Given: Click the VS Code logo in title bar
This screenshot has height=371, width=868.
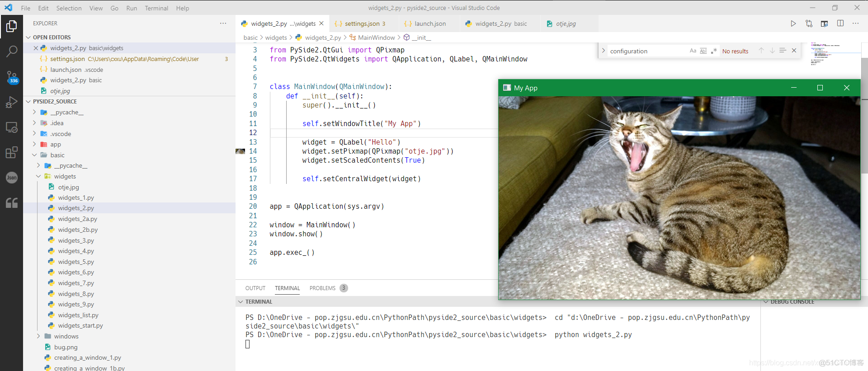Looking at the screenshot, I should [x=9, y=8].
